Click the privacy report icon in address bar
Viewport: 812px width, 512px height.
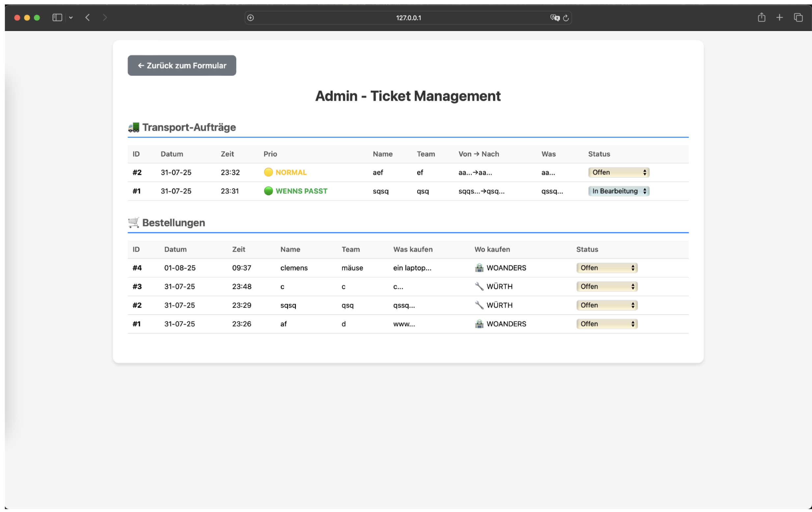point(250,18)
